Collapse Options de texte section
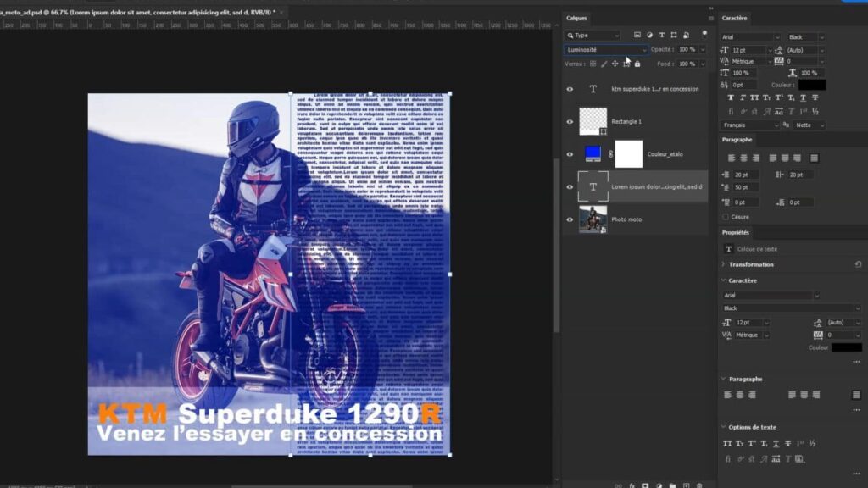This screenshot has height=488, width=868. (723, 427)
